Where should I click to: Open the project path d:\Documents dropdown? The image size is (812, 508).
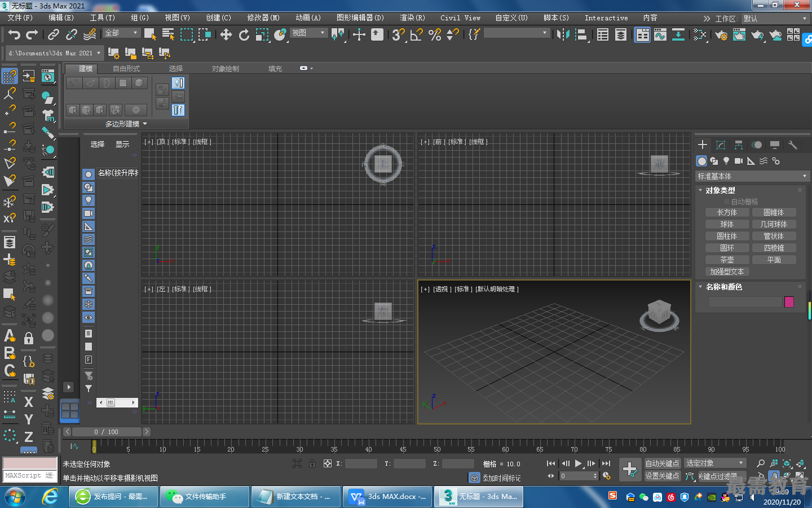pyautogui.click(x=55, y=53)
